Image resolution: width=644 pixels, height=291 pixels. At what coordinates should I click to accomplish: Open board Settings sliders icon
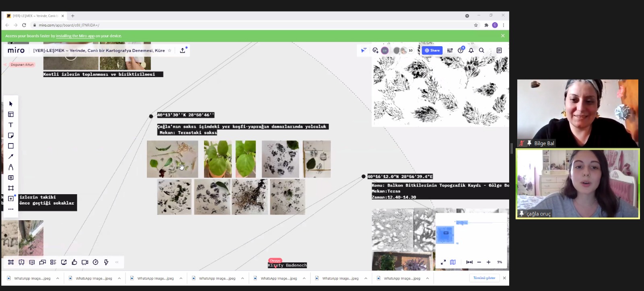450,50
